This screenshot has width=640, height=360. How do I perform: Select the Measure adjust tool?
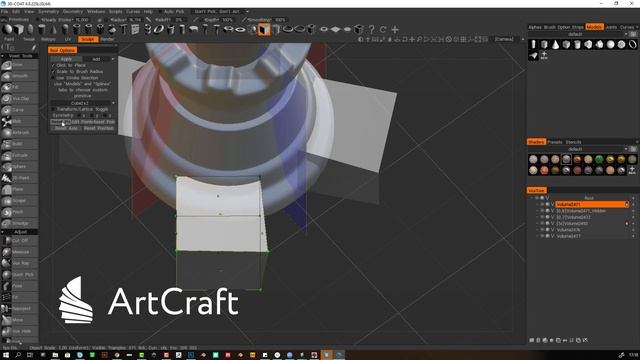20,252
